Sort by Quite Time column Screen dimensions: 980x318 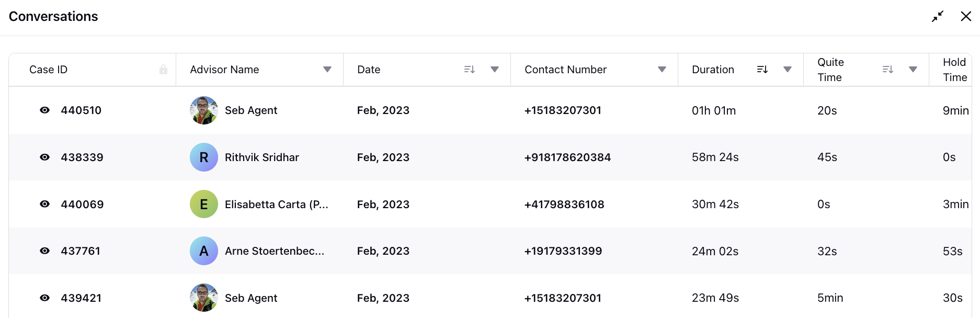pyautogui.click(x=887, y=70)
